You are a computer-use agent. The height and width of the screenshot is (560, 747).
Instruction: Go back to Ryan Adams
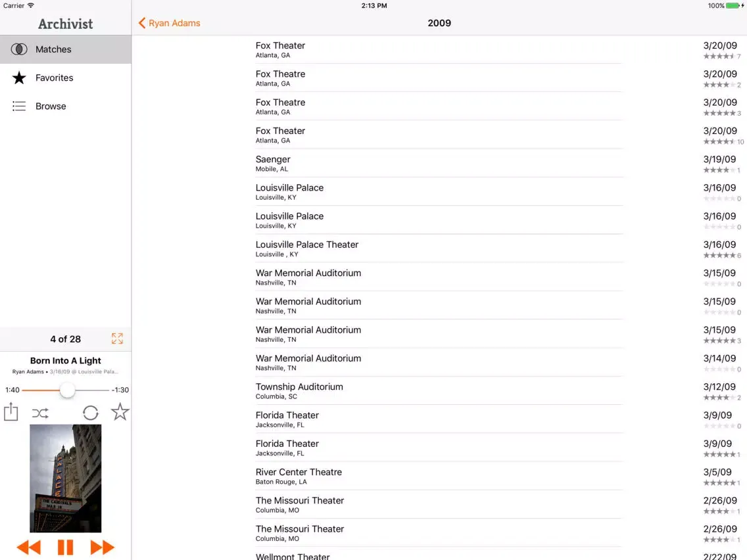pos(169,23)
